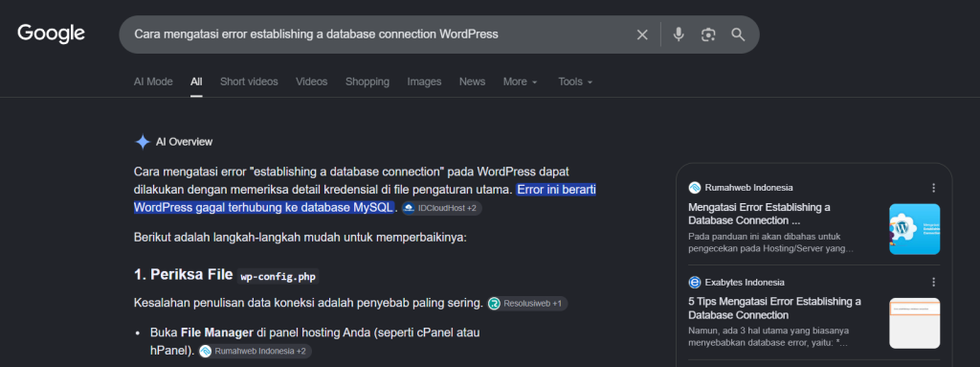Click the wp-config.php code label
Image resolution: width=980 pixels, height=367 pixels.
coord(278,276)
